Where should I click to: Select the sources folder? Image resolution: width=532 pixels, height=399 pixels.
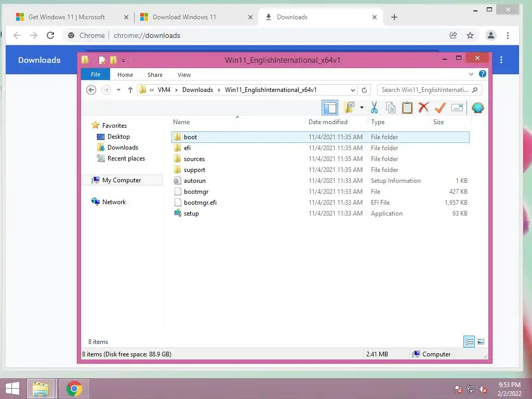coord(320,159)
